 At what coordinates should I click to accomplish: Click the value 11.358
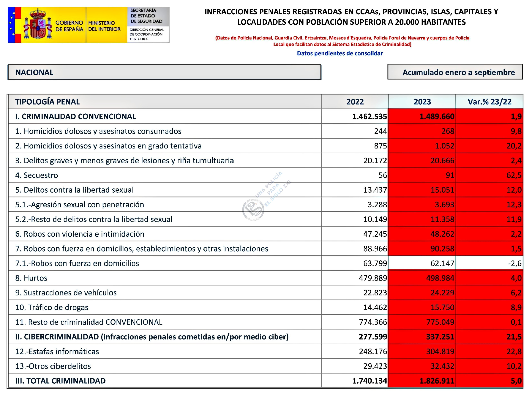[x=442, y=219]
